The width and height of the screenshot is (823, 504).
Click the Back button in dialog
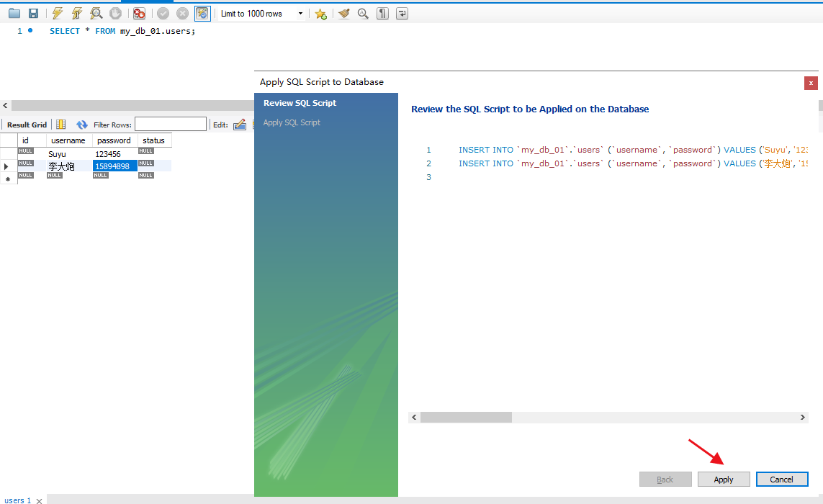tap(665, 480)
